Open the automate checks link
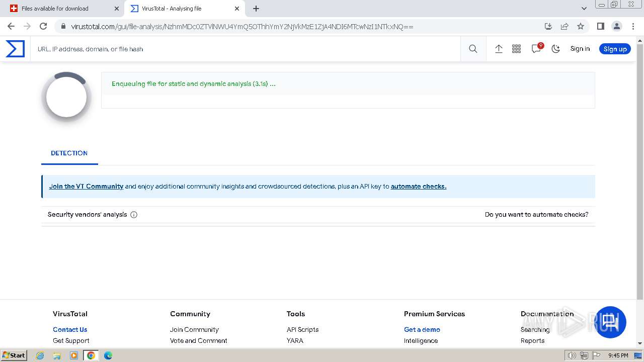The image size is (644, 362). [x=419, y=186]
